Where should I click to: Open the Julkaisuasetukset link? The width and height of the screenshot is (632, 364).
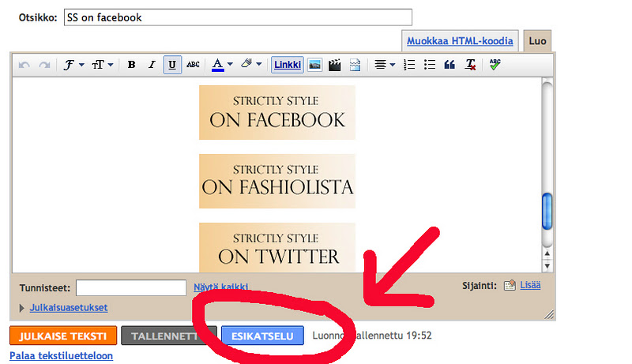point(69,308)
